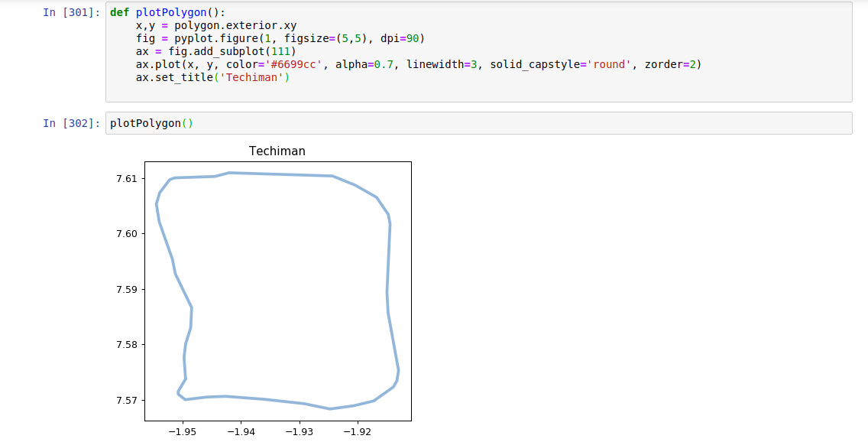This screenshot has height=442, width=868.
Task: Click the tick label -1.92
Action: point(356,431)
